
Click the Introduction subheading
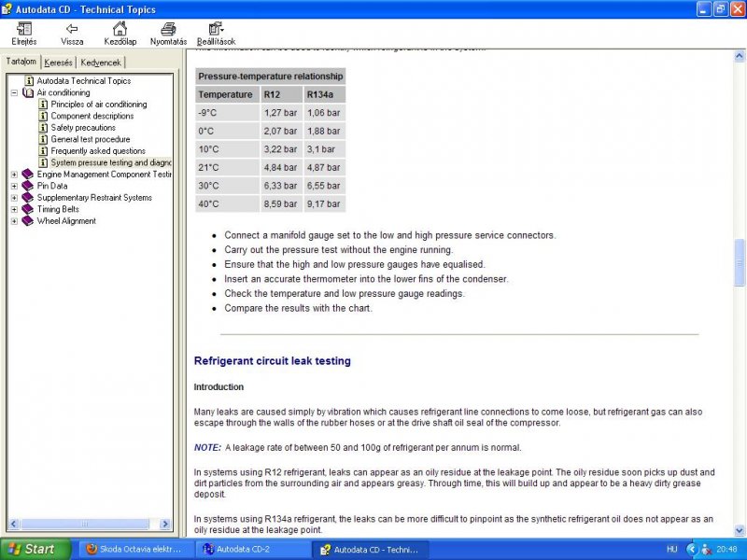(x=218, y=387)
